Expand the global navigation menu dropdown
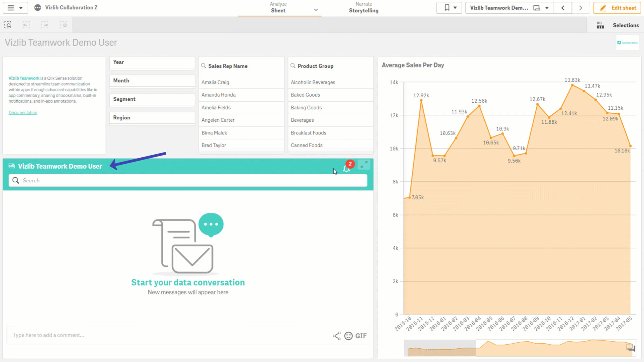644x362 pixels. [x=15, y=8]
